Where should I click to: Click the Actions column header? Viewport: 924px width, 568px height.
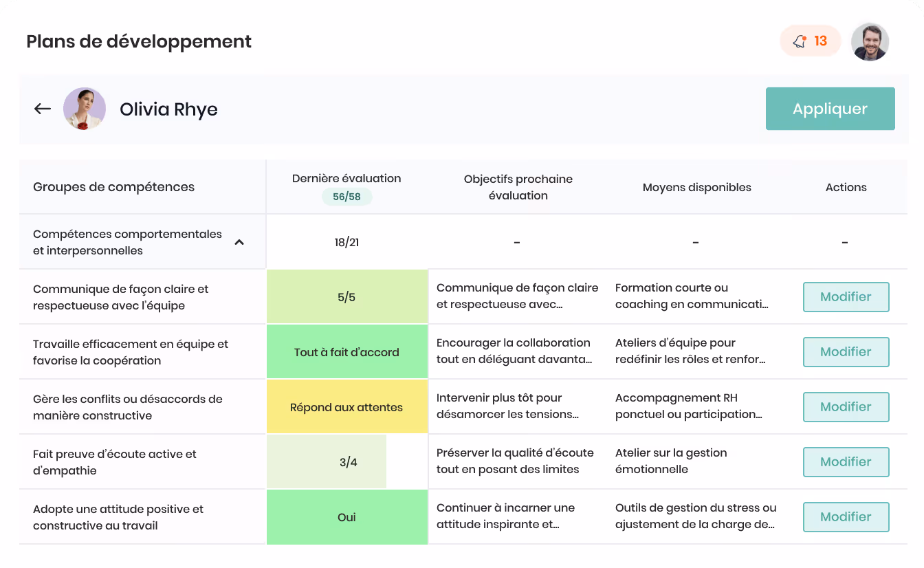[846, 187]
